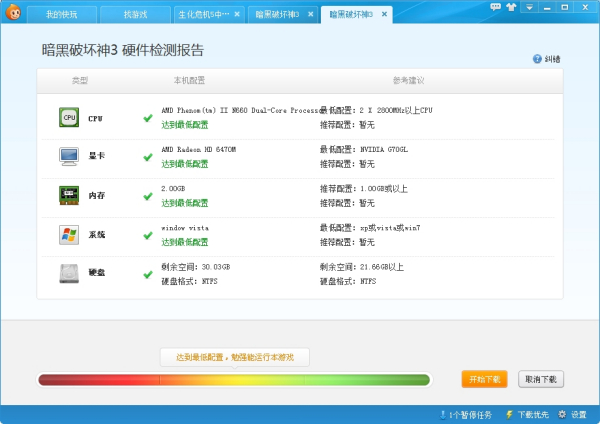Click the compatibility rating gradient bar
The height and width of the screenshot is (424, 600).
pos(234,380)
